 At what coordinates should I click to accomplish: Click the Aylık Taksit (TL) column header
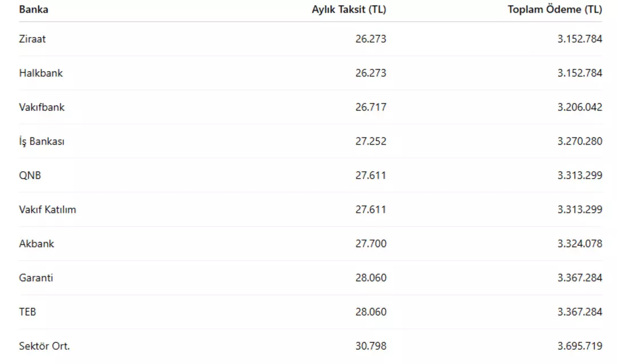pos(348,10)
